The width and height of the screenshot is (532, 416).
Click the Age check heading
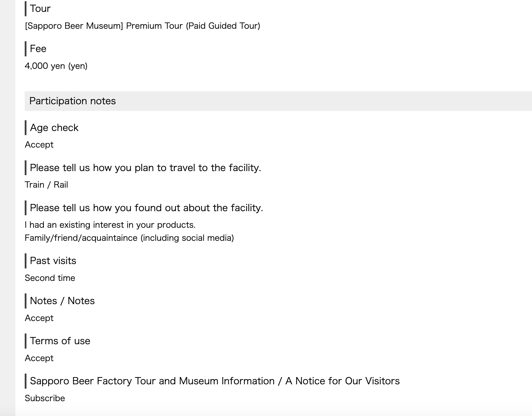tap(54, 128)
